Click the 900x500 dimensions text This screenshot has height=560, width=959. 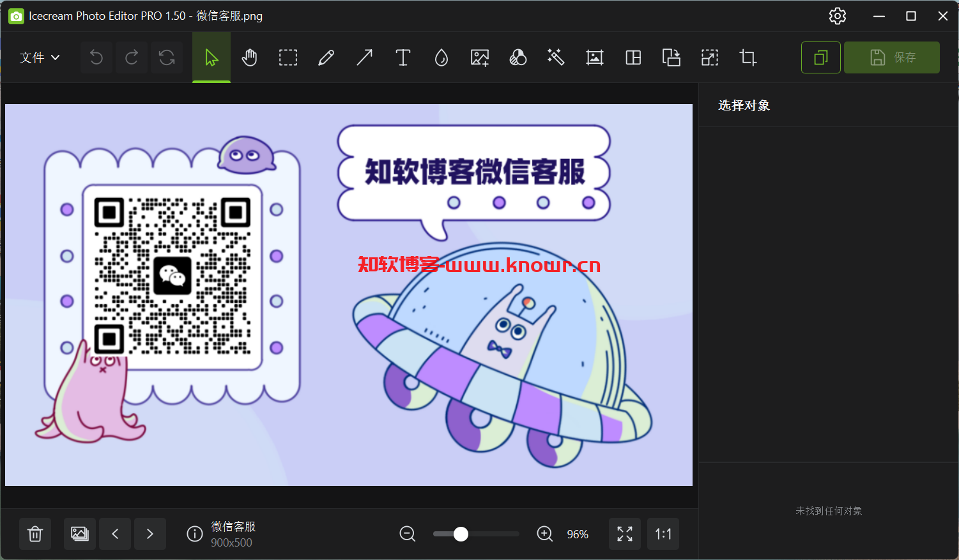231,543
